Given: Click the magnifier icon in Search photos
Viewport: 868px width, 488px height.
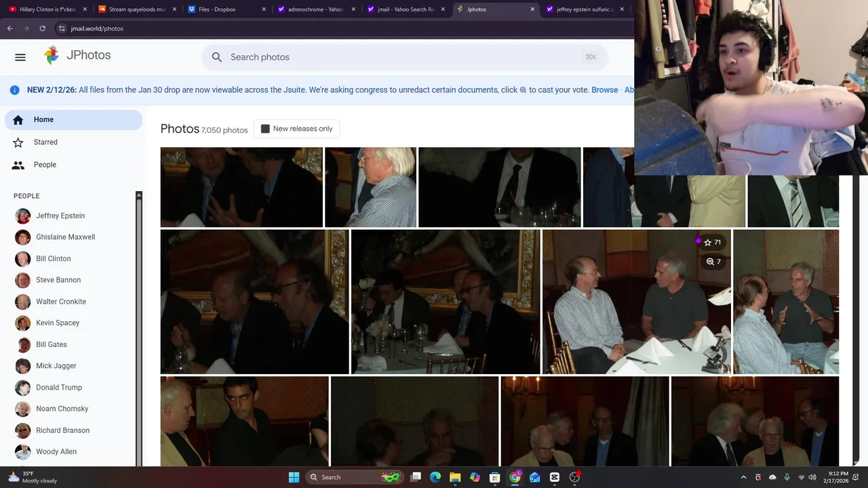Looking at the screenshot, I should pos(217,58).
